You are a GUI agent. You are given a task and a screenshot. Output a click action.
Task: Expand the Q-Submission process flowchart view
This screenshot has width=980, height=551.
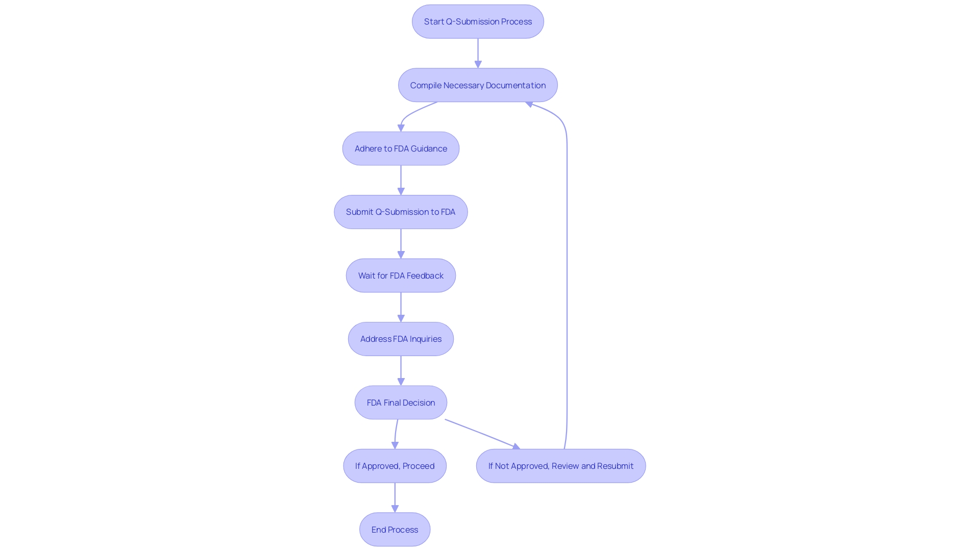(x=478, y=21)
